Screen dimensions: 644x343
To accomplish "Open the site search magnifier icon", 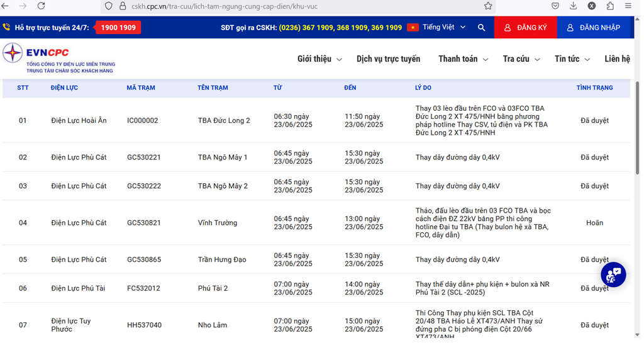I will (481, 28).
